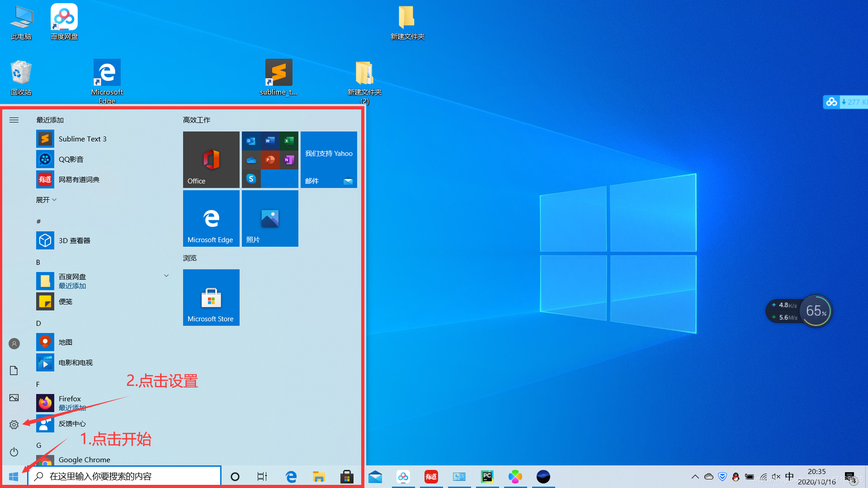Toggle the muted volume icon in tray
The width and height of the screenshot is (868, 488).
(776, 477)
